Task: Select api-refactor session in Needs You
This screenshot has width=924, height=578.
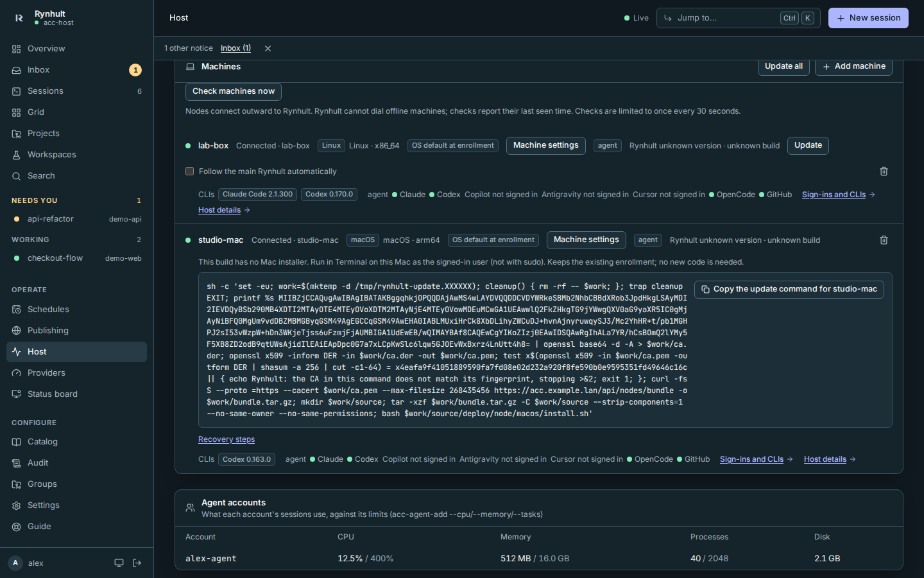Action: pyautogui.click(x=77, y=219)
